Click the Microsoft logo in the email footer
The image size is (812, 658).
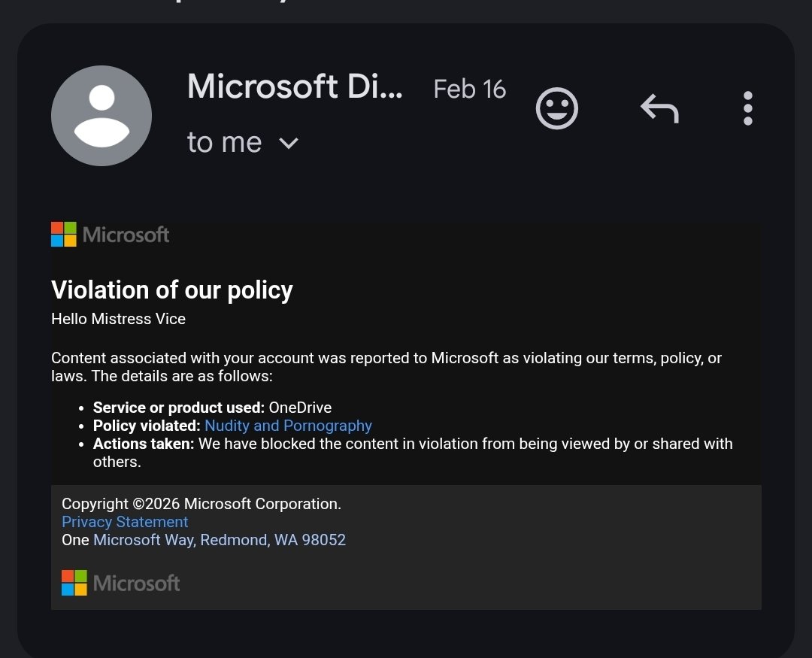pos(120,583)
